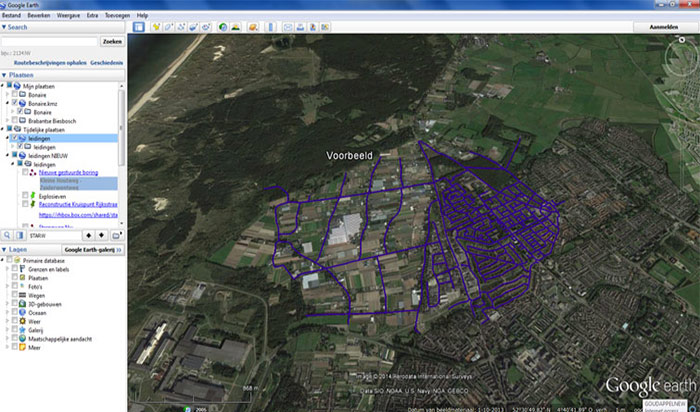
Task: Enable the Foto's layer checkbox
Action: pyautogui.click(x=15, y=286)
